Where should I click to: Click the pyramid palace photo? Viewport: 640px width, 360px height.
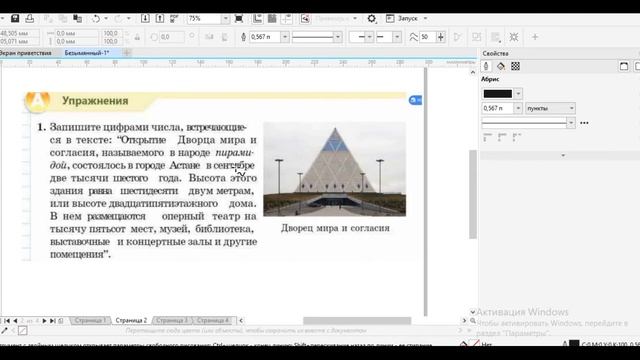[335, 169]
